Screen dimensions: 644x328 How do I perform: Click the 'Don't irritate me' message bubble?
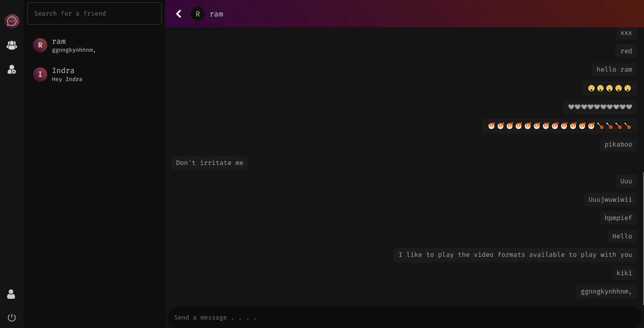click(x=209, y=163)
